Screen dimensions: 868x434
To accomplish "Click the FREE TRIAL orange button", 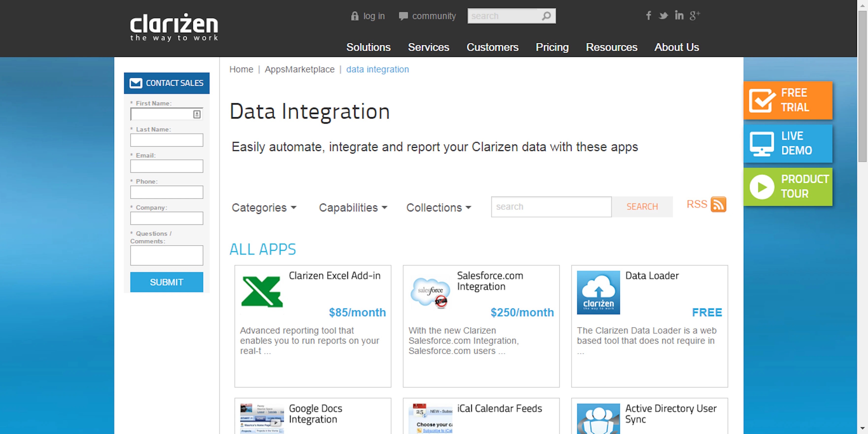I will pyautogui.click(x=787, y=100).
